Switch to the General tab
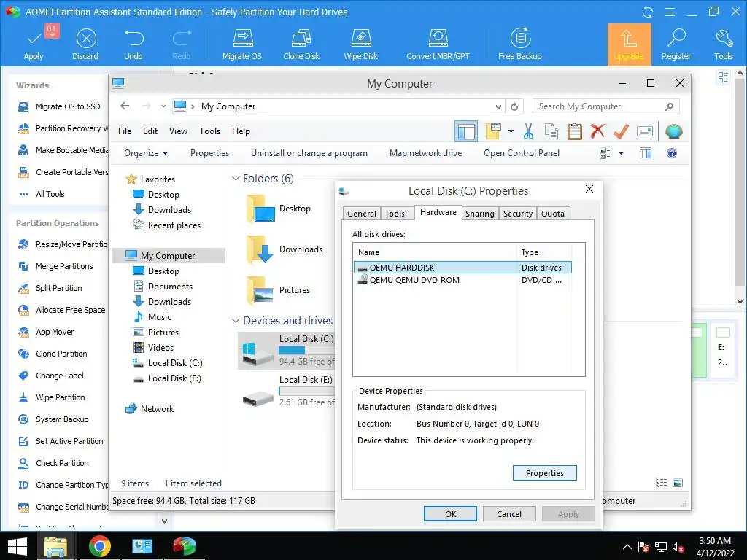The width and height of the screenshot is (747, 560). click(362, 214)
